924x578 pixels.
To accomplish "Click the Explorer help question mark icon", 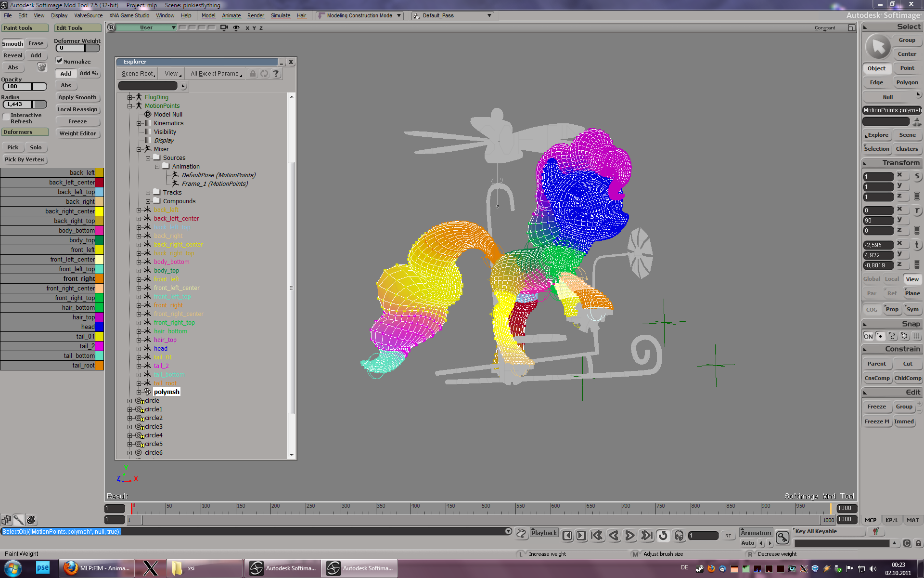I will pyautogui.click(x=276, y=74).
